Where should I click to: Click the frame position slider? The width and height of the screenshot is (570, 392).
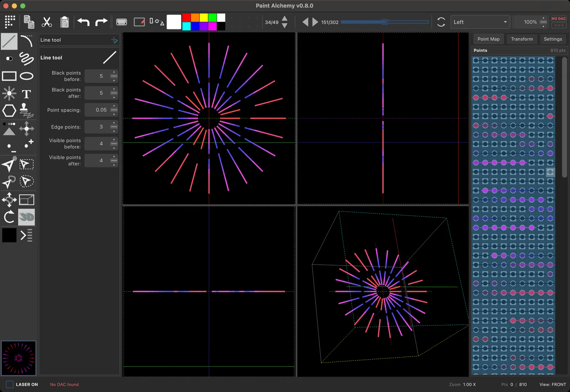pos(385,22)
